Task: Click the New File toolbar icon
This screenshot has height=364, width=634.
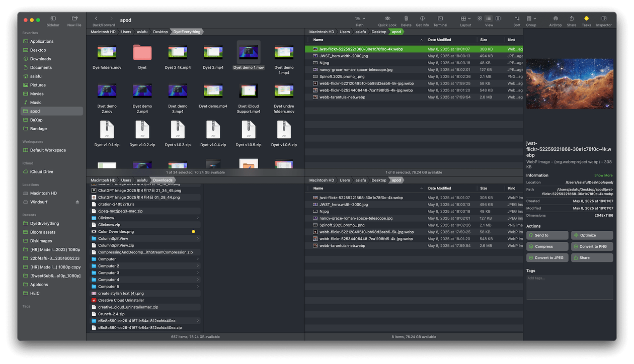Action: click(74, 19)
